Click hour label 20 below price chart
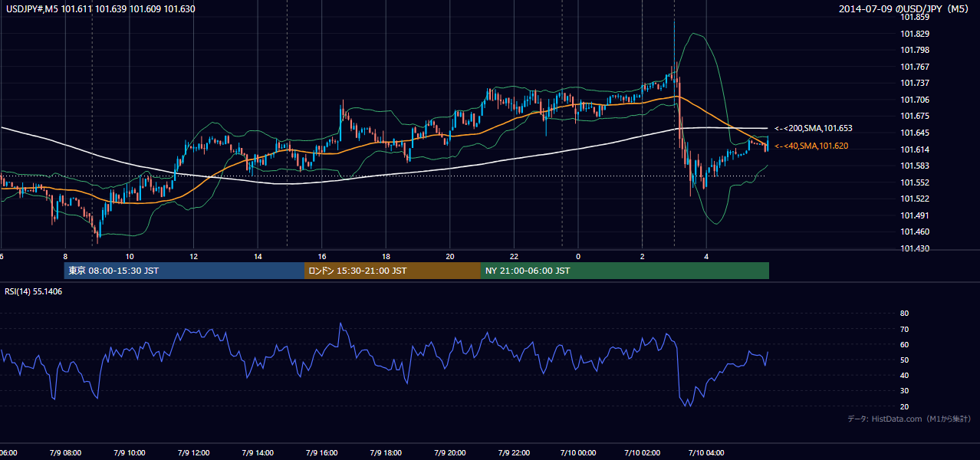 click(451, 256)
